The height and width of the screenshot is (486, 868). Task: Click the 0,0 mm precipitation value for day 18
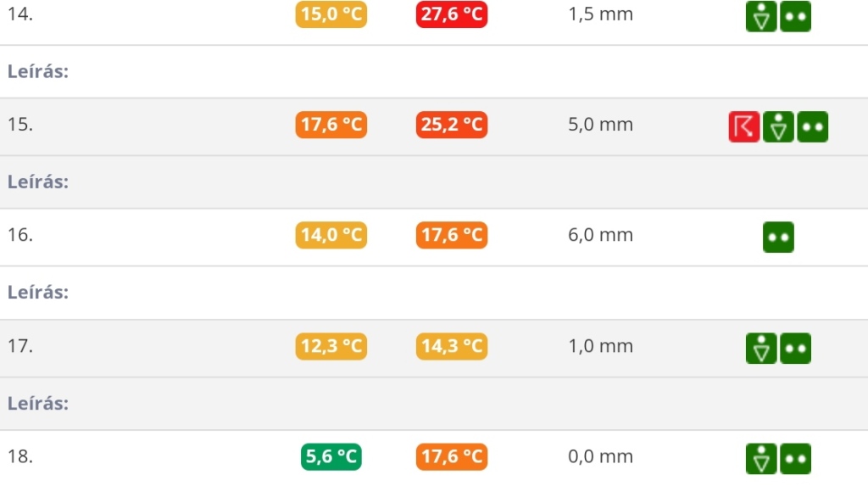[x=600, y=456]
